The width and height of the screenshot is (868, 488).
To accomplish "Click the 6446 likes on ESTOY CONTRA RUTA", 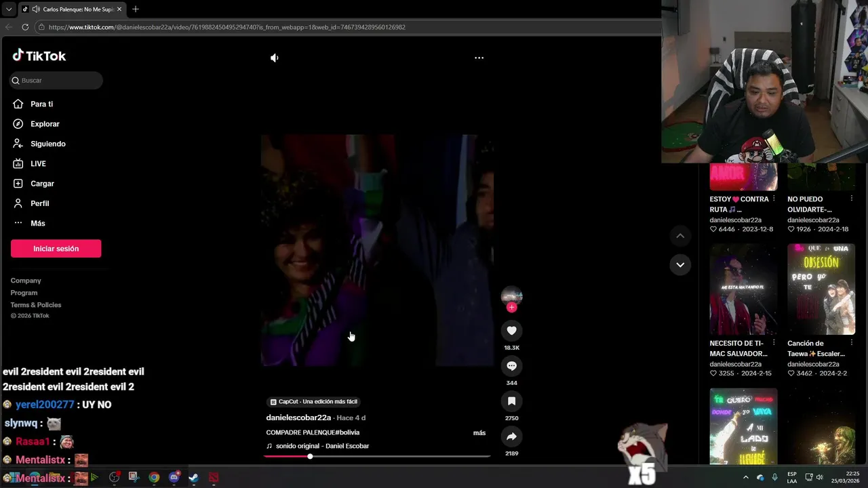I will pos(722,229).
